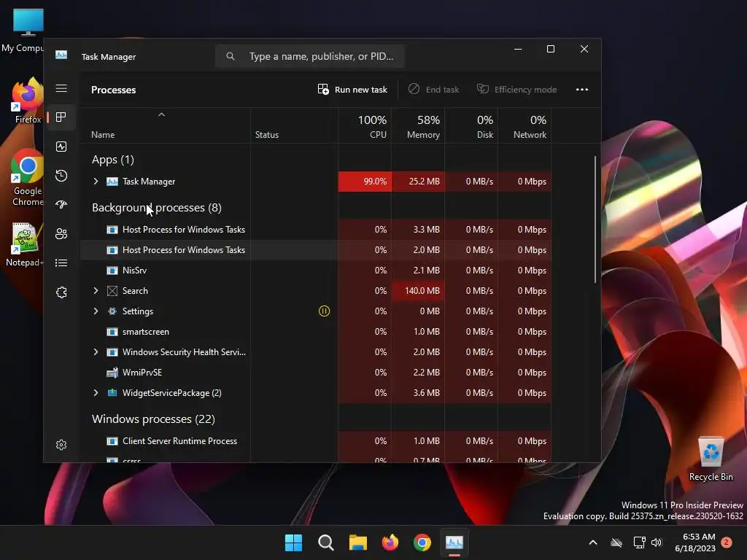The height and width of the screenshot is (560, 747).
Task: Expand the Task Manager app row
Action: click(x=96, y=182)
